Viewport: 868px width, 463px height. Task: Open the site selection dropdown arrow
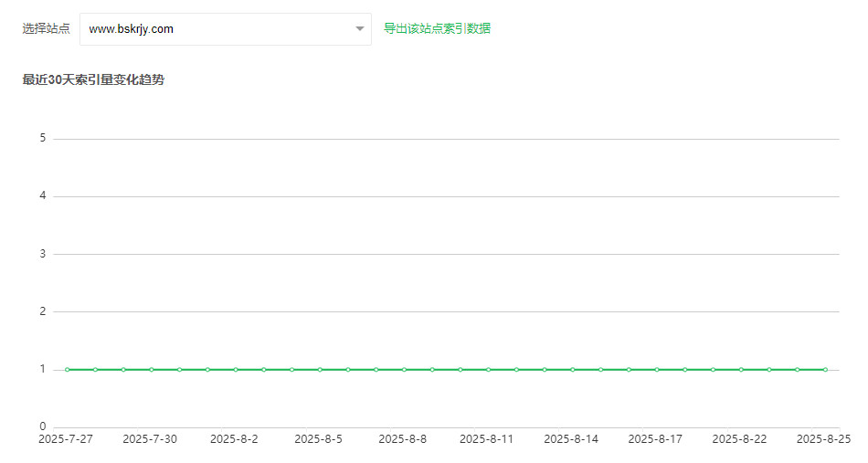click(x=359, y=29)
